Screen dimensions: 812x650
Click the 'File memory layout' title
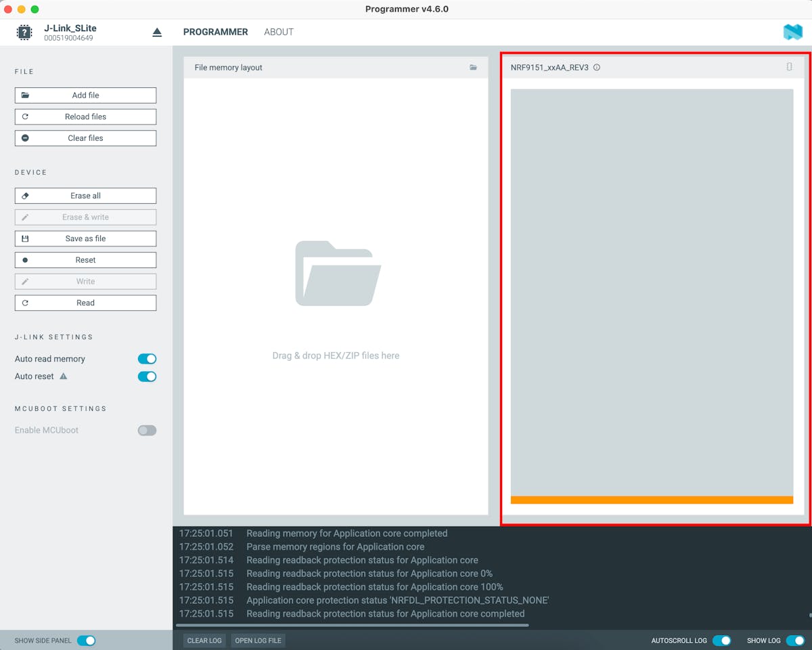(228, 68)
